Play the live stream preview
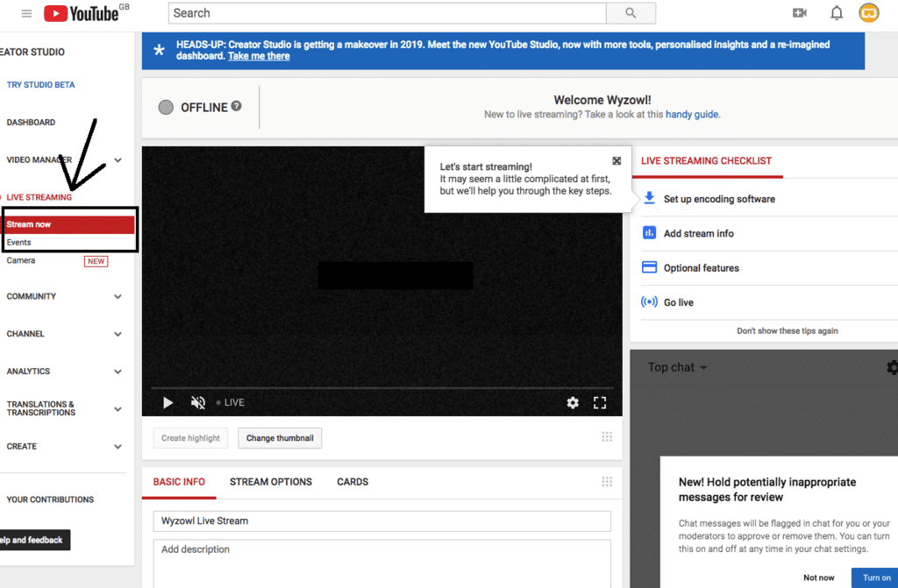The image size is (898, 588). click(x=167, y=402)
